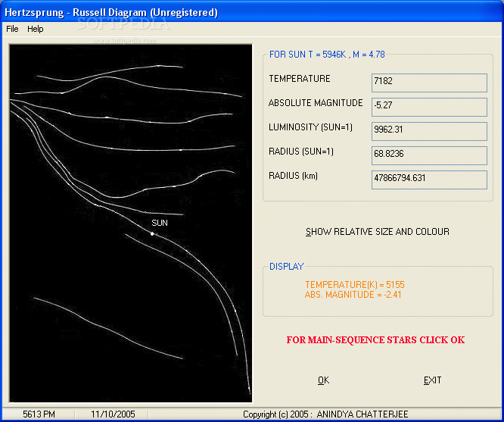This screenshot has height=422, width=504.
Task: Click the ABSOLUTE MAGNITUDE label
Action: coord(316,103)
